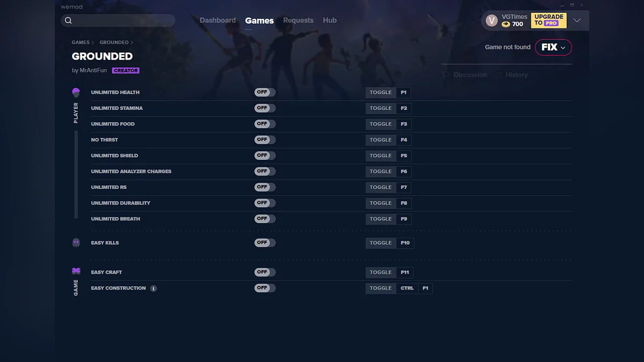Change the CTRL key for Easy Construction

pos(407,289)
